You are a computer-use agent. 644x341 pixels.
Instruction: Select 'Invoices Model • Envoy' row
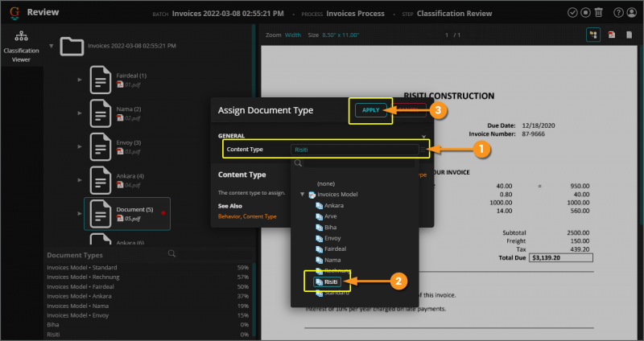[x=148, y=315]
